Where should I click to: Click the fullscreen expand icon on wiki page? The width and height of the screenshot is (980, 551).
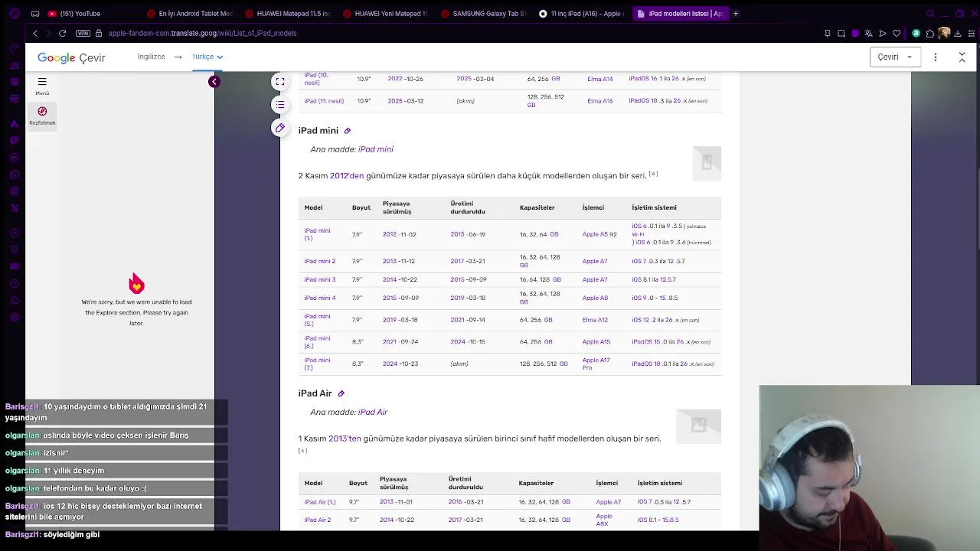[280, 81]
